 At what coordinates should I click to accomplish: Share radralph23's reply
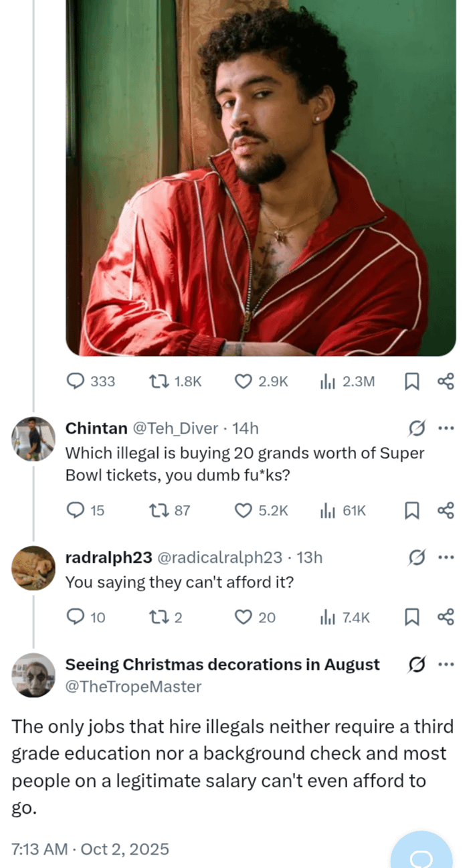tap(446, 617)
